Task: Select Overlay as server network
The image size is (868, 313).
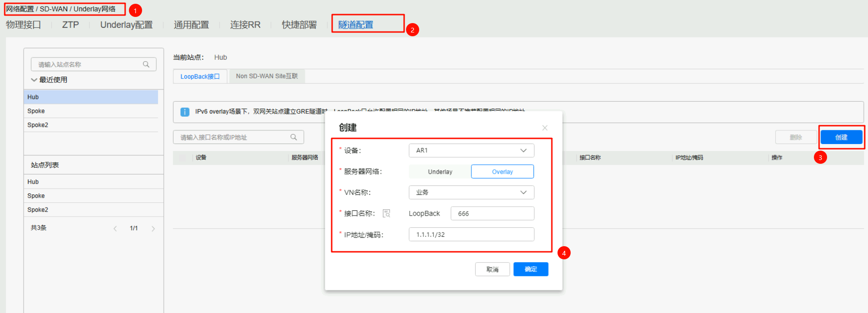Action: tap(502, 172)
